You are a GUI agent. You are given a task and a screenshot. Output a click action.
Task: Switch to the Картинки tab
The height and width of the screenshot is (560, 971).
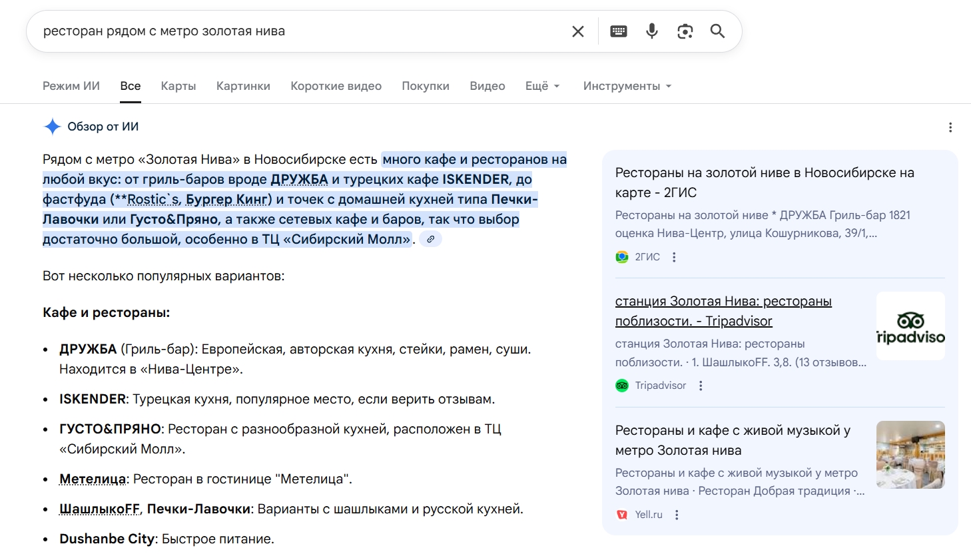[242, 86]
